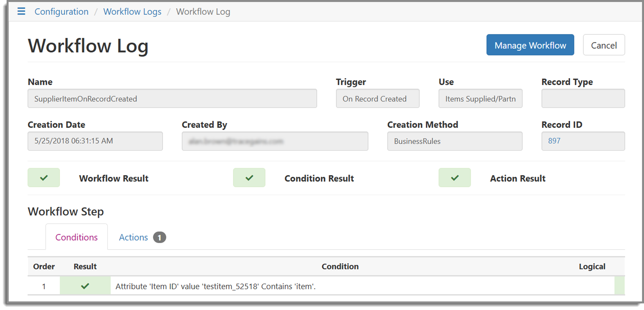Click the Workflow Result label

coord(114,178)
